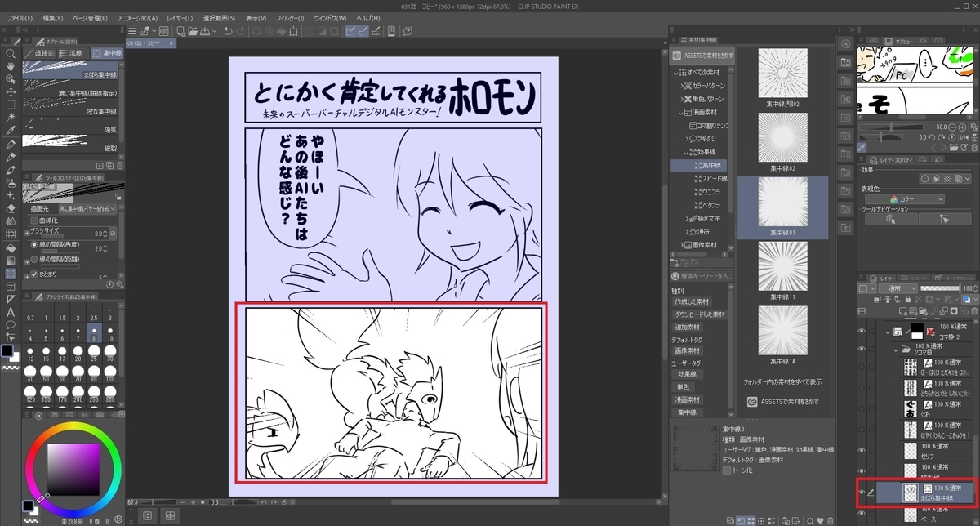Expand the フキダシ material folder
Image resolution: width=980 pixels, height=526 pixels.
pos(686,139)
